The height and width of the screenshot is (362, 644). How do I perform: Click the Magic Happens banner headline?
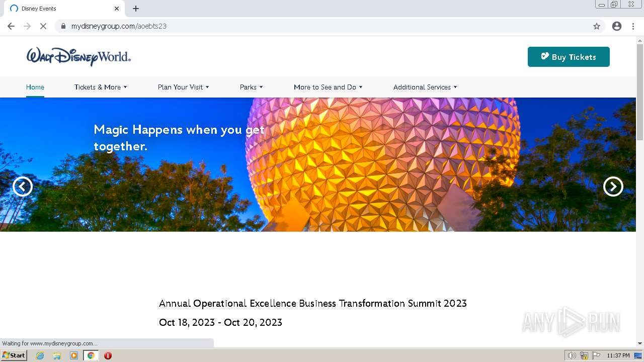pos(179,138)
